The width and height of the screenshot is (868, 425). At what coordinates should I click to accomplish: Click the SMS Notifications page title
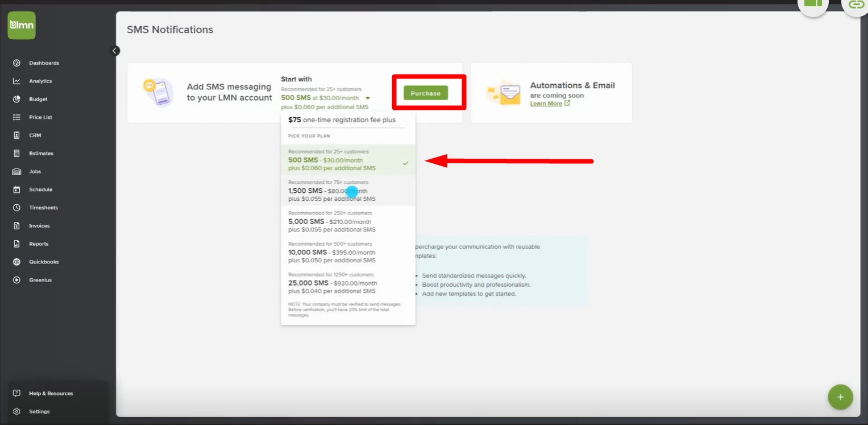[170, 30]
